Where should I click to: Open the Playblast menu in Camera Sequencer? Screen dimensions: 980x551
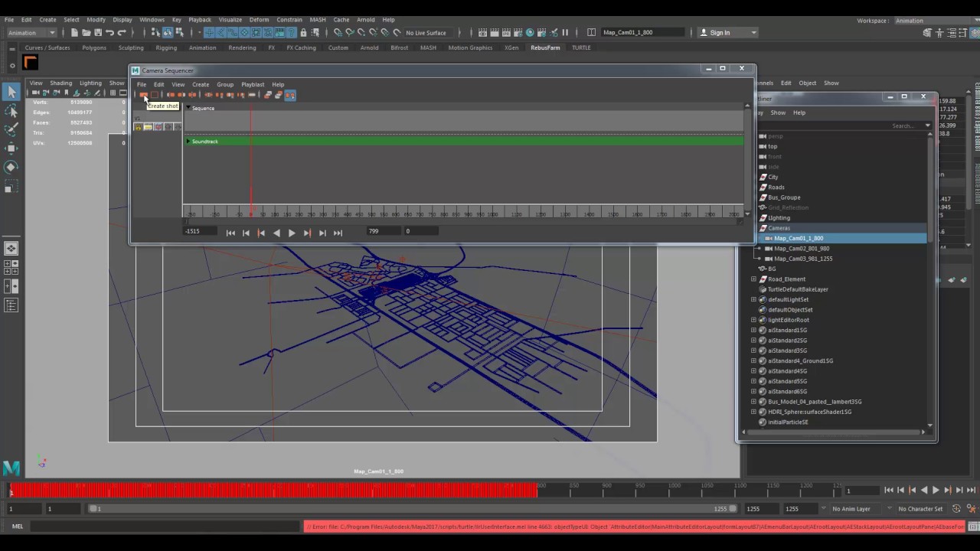[x=253, y=84]
